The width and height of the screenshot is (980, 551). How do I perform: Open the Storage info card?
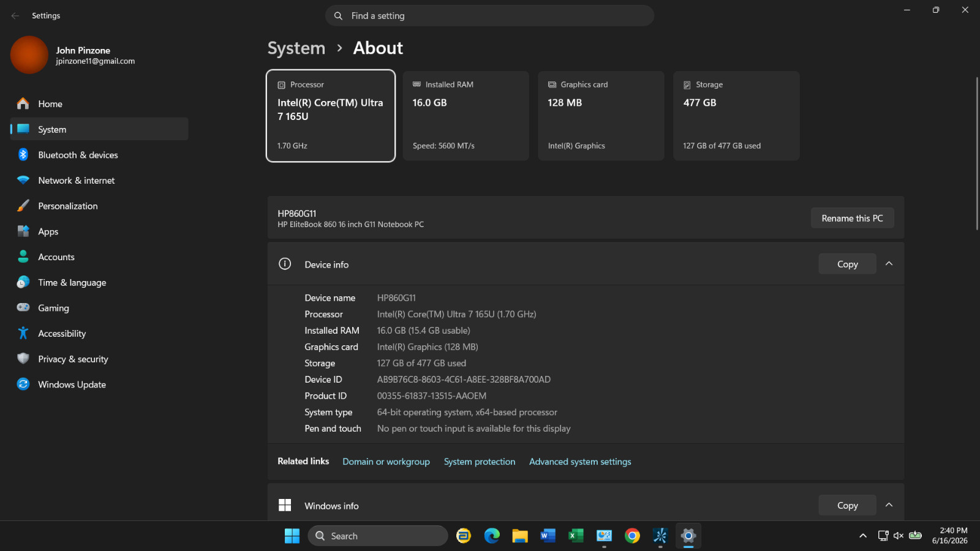[x=736, y=116]
